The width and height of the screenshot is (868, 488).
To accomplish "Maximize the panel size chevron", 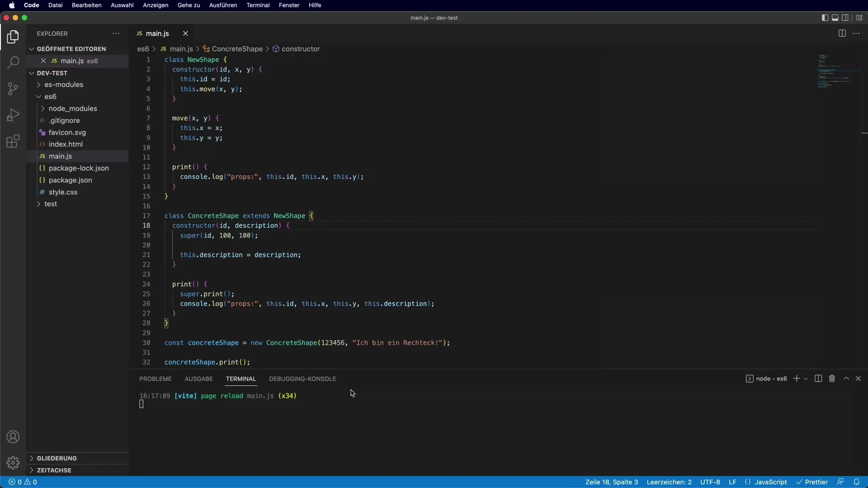I will coord(846,379).
